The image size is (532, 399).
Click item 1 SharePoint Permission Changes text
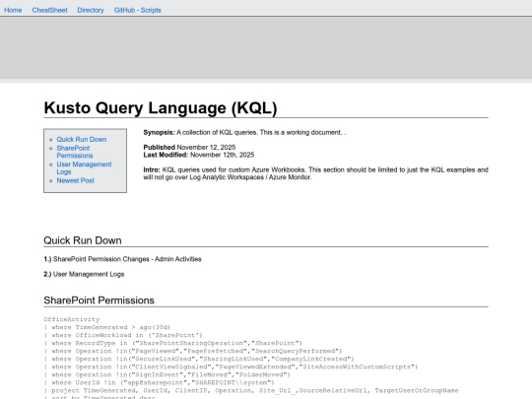[122, 259]
